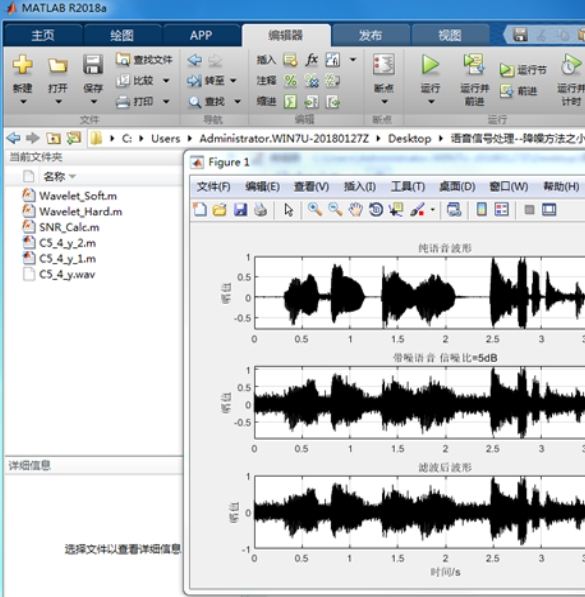Toggle Figure 1 rotate 3D tool

pyautogui.click(x=376, y=209)
